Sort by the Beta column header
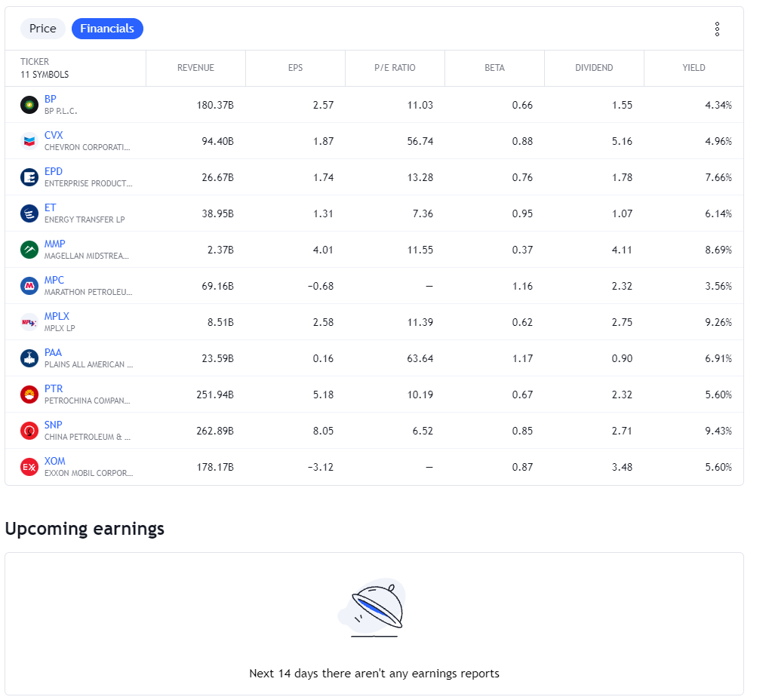772x700 pixels. click(x=495, y=68)
